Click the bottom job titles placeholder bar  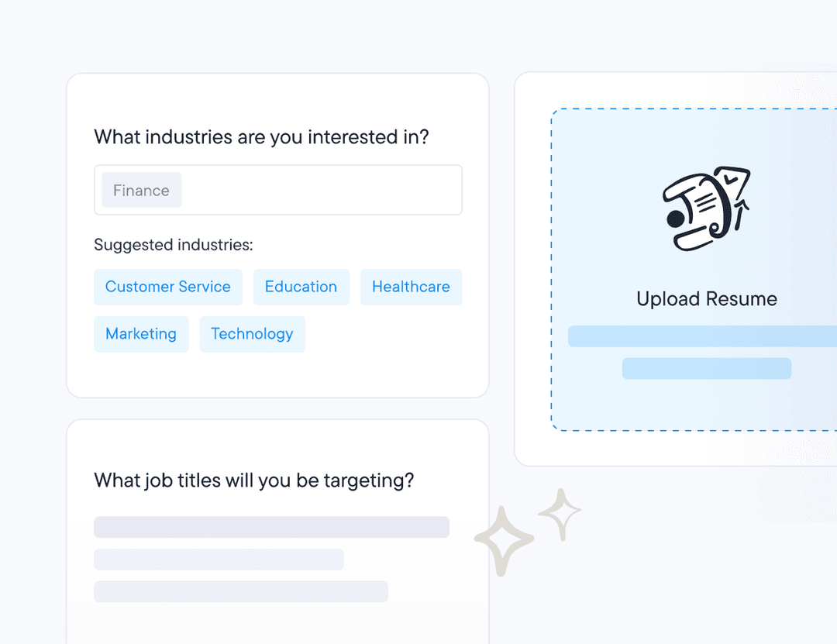click(x=240, y=591)
